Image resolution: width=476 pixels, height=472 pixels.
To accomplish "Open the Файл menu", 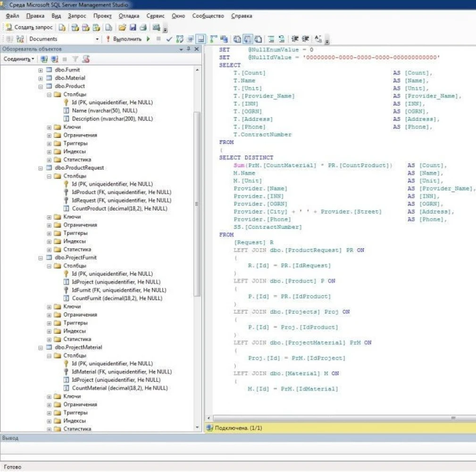I will point(12,16).
